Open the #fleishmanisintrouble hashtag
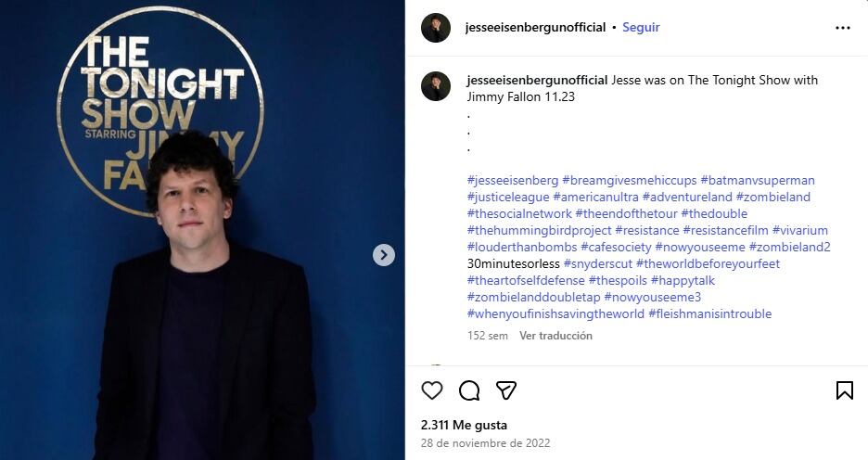The height and width of the screenshot is (460, 868). point(709,313)
